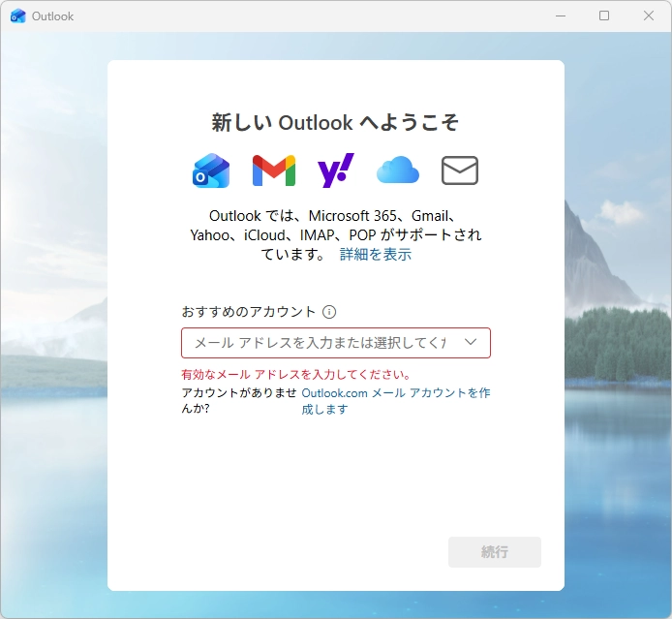Open the 詳細を表示 link
Viewport: 672px width, 619px height.
click(x=376, y=254)
